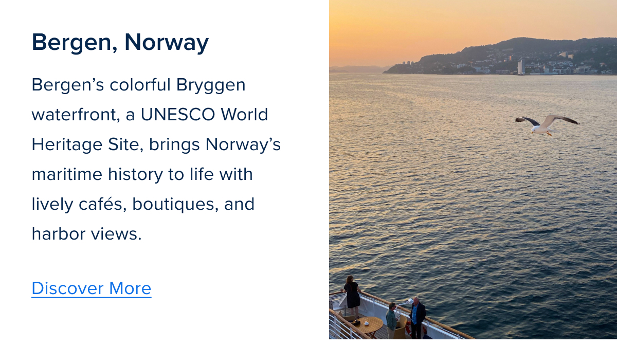Screen dimensions: 617x364
Task: Click the "maritime history to life with" line
Action: pos(142,174)
